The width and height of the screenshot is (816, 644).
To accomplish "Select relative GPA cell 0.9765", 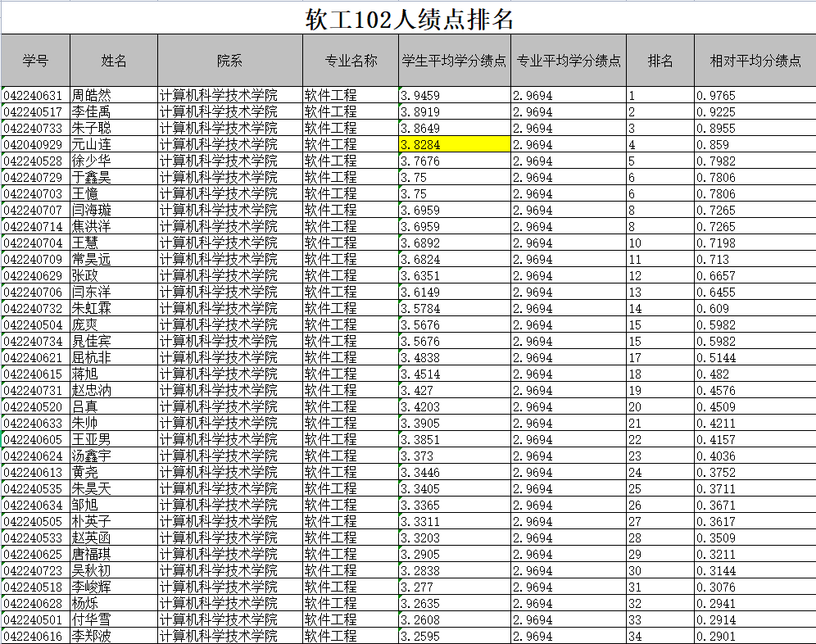I will click(x=755, y=95).
